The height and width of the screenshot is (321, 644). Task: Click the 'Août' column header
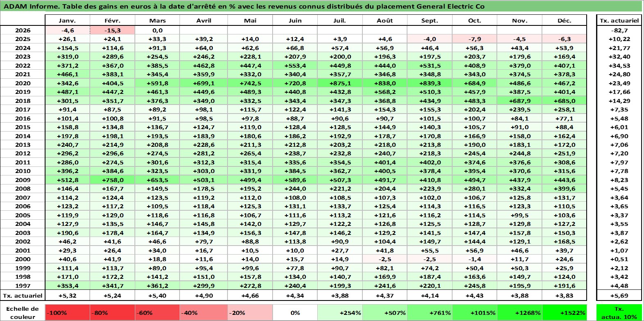tap(385, 20)
